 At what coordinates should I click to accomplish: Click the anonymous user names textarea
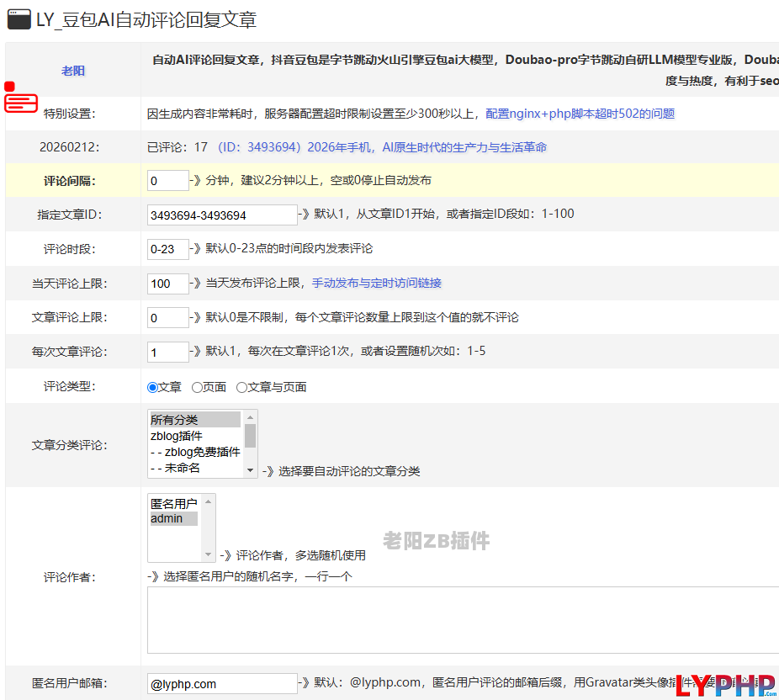(463, 620)
